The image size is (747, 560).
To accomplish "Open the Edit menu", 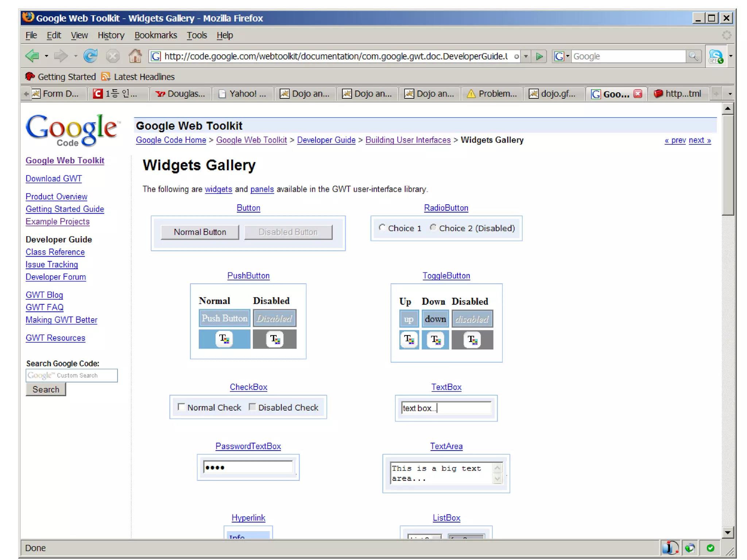I will pos(54,35).
